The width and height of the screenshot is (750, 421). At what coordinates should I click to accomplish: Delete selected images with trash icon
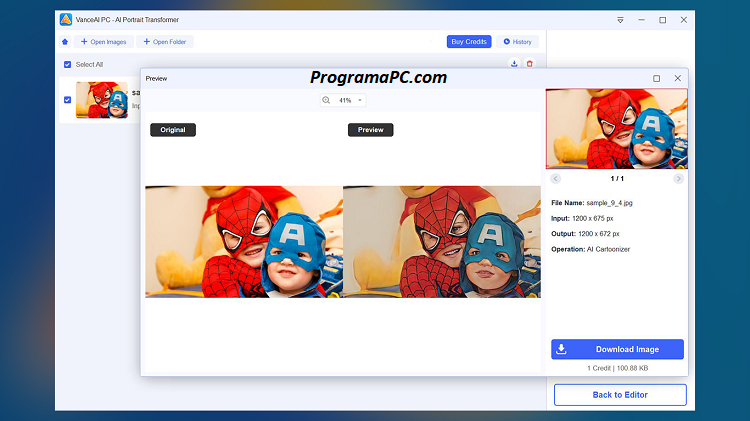529,64
